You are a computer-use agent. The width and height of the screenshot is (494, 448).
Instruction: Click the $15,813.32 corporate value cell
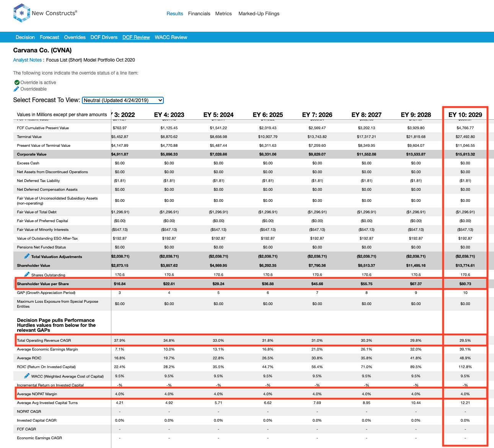465,154
